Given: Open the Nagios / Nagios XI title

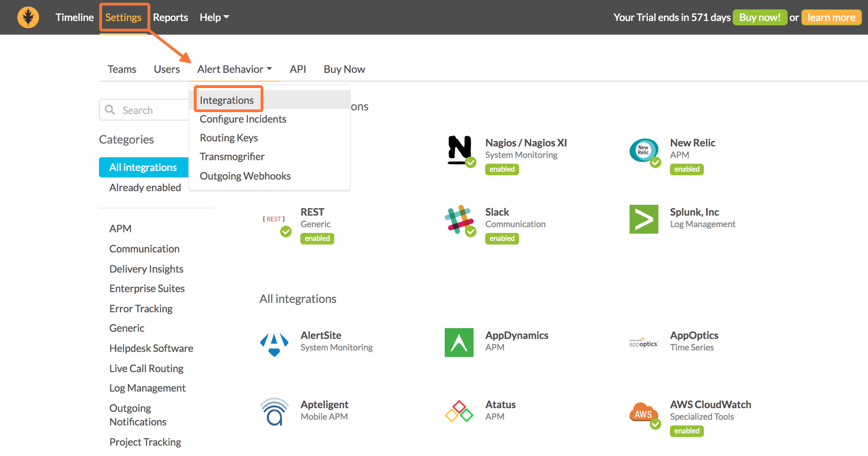Looking at the screenshot, I should 526,143.
